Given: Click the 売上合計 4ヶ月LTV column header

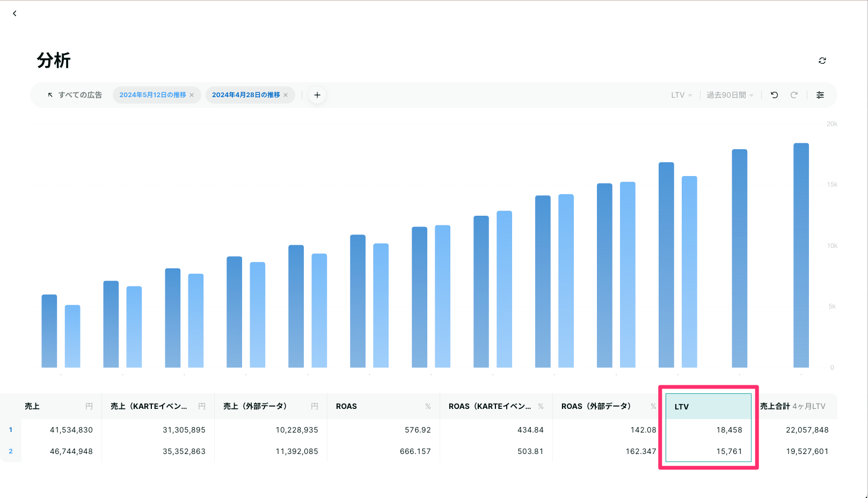Looking at the screenshot, I should pos(794,406).
